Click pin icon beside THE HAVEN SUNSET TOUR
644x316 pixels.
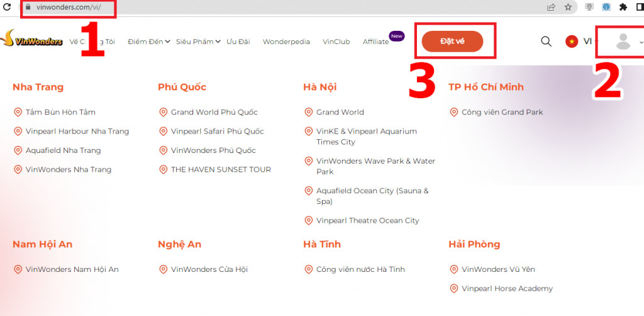(163, 169)
